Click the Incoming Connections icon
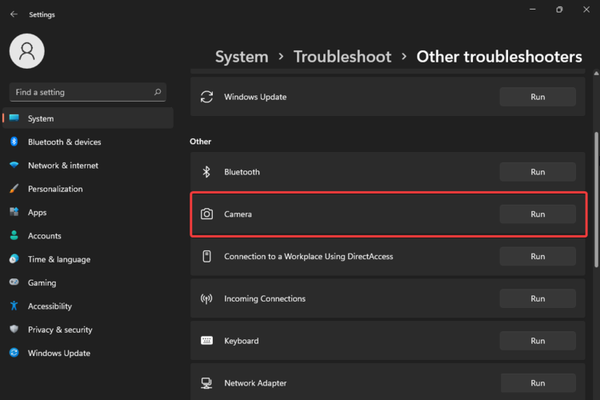 207,299
